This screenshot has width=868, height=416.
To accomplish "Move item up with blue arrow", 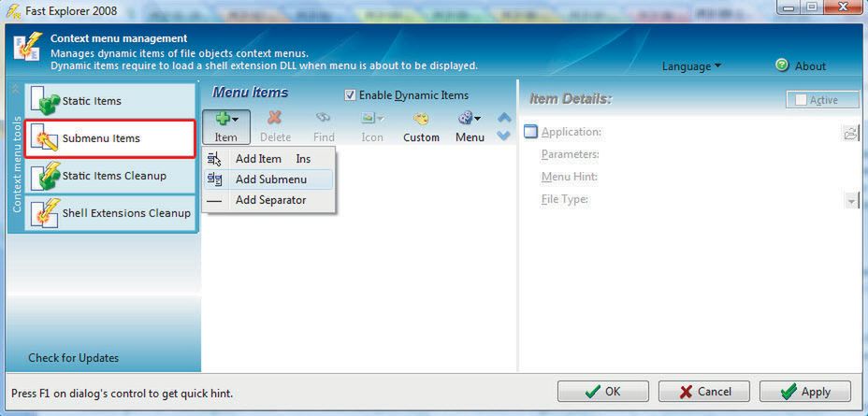I will click(504, 118).
